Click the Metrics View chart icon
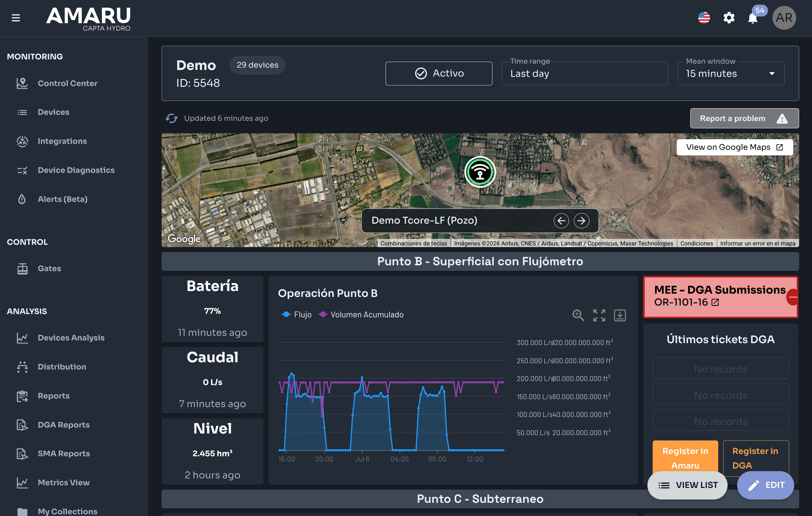 (22, 483)
